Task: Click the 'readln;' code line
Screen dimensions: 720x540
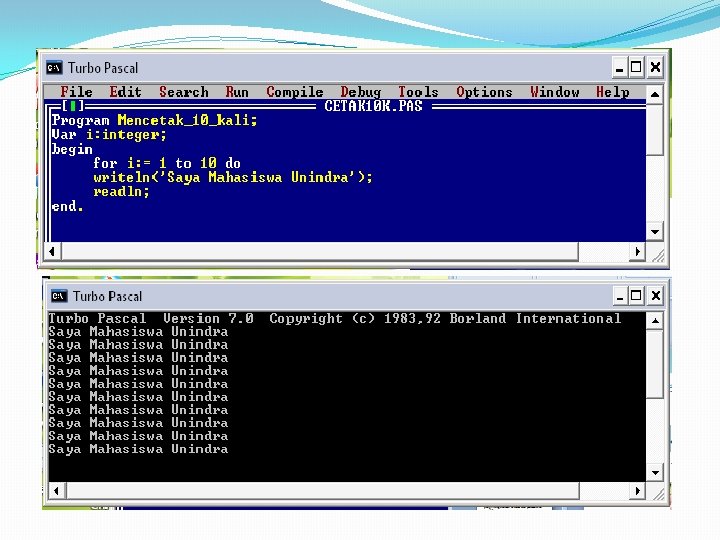Action: [x=121, y=191]
